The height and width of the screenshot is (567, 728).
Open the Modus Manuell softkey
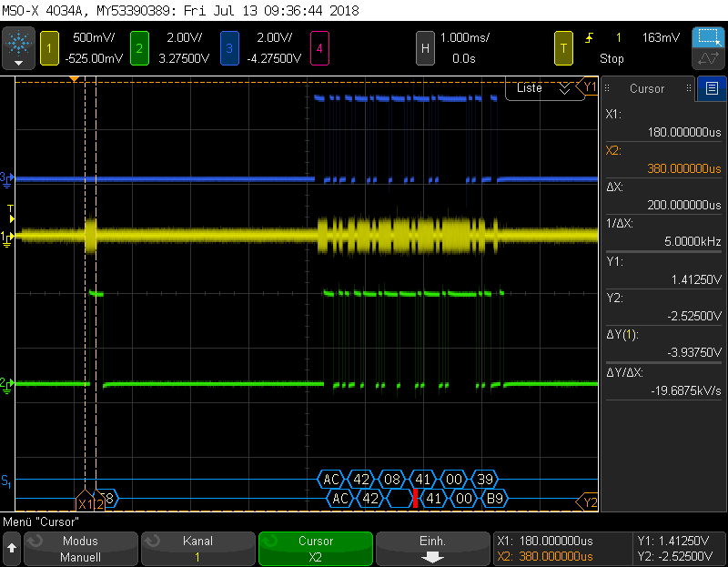tap(81, 549)
